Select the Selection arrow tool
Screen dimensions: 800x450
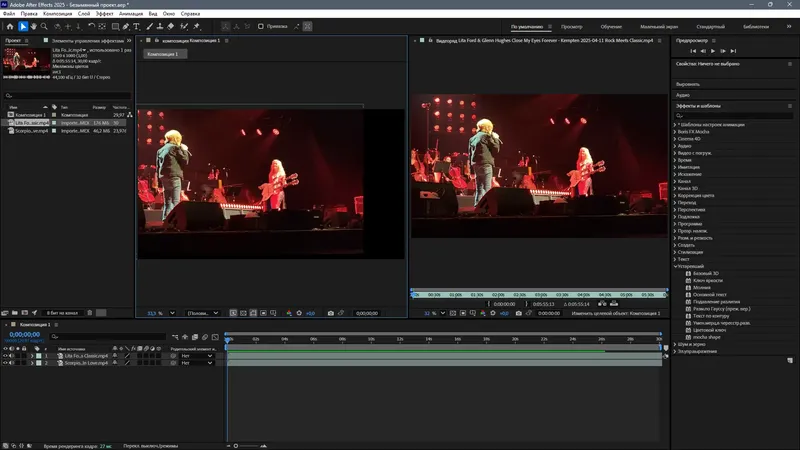24,27
